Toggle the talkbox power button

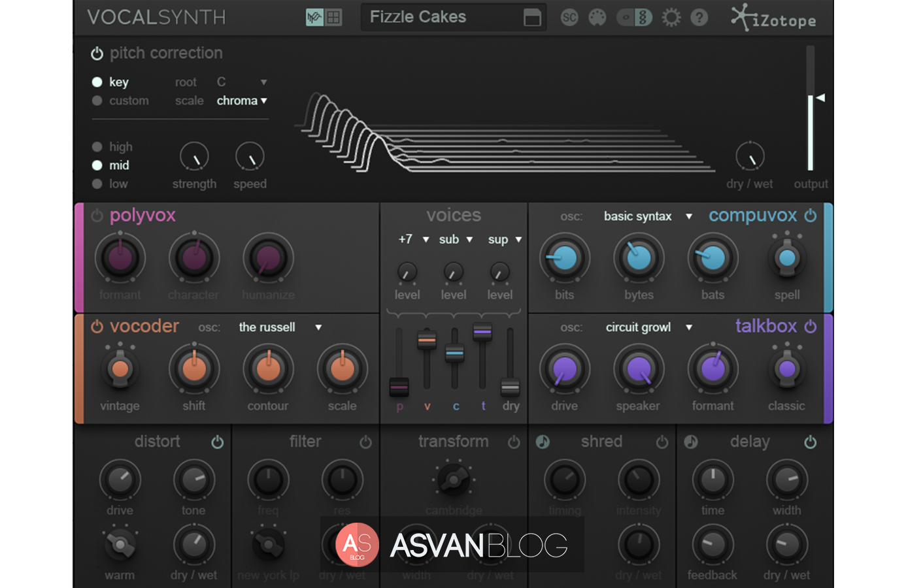click(811, 327)
